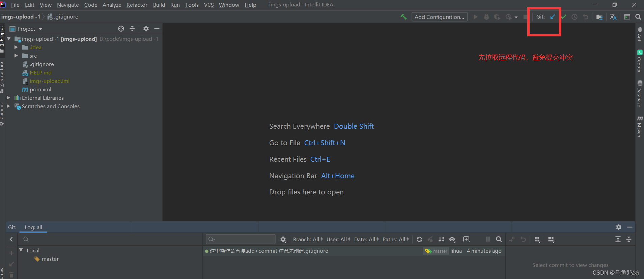The height and width of the screenshot is (279, 644).
Task: Click Collapse All icon in Project panel
Action: (132, 29)
